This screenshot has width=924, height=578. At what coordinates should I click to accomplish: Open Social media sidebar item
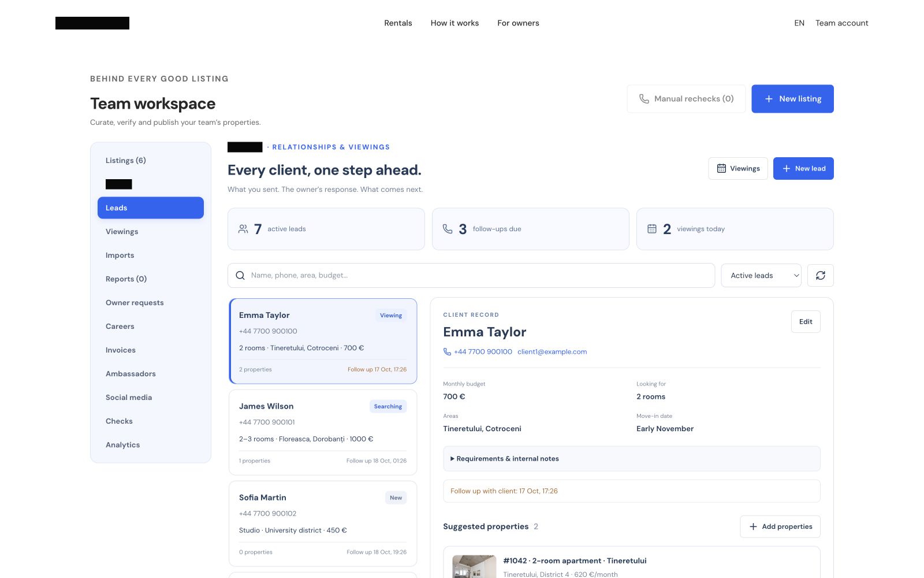click(151, 398)
